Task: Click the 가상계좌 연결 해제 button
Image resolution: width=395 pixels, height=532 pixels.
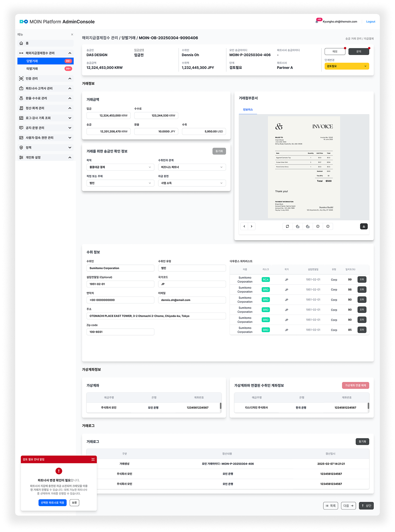Action: (x=355, y=385)
